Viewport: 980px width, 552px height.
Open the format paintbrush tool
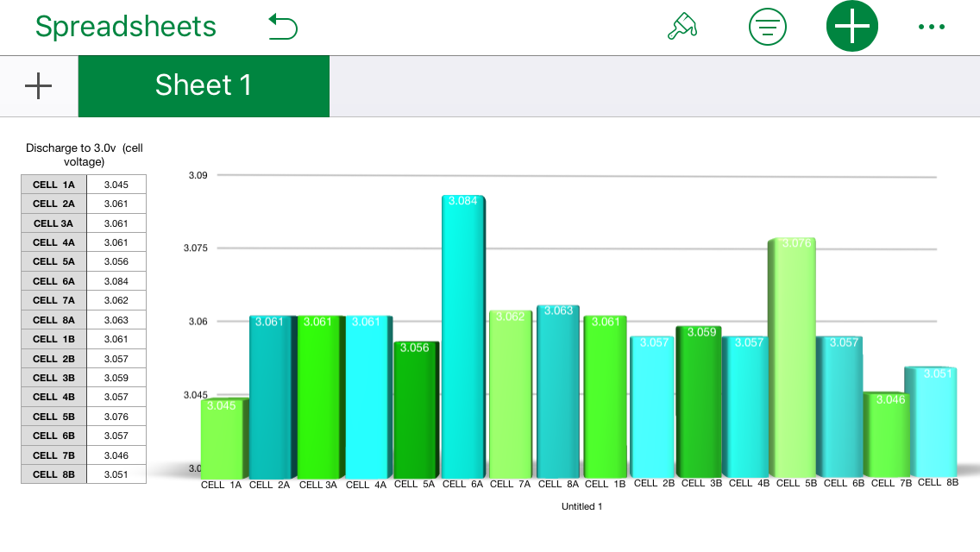click(x=682, y=27)
